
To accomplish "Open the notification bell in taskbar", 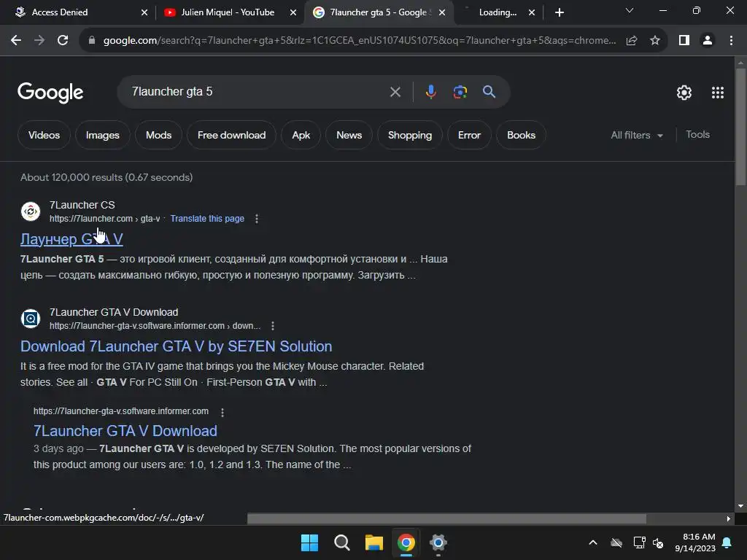I will 727,542.
